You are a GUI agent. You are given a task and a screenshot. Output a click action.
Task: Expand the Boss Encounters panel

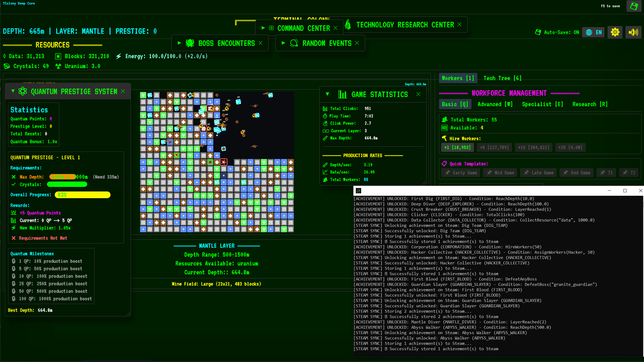(x=179, y=43)
